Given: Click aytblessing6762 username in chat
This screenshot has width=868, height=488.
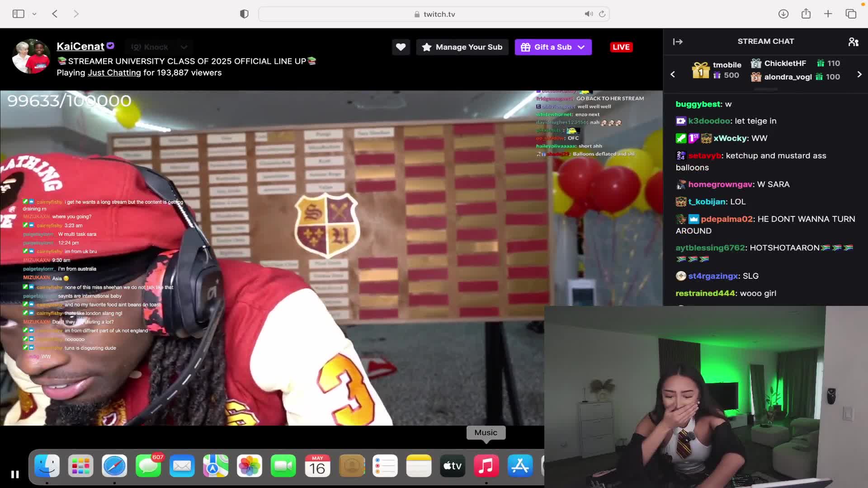Looking at the screenshot, I should coord(710,248).
